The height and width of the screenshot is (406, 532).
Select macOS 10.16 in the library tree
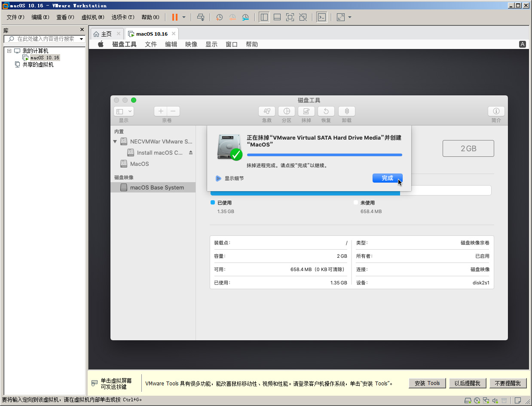45,58
